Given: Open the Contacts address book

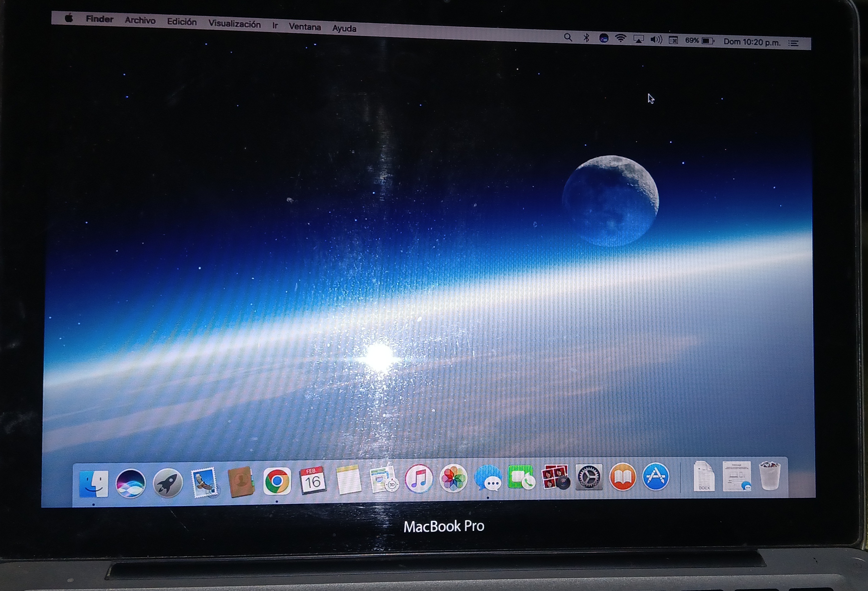Looking at the screenshot, I should tap(241, 482).
